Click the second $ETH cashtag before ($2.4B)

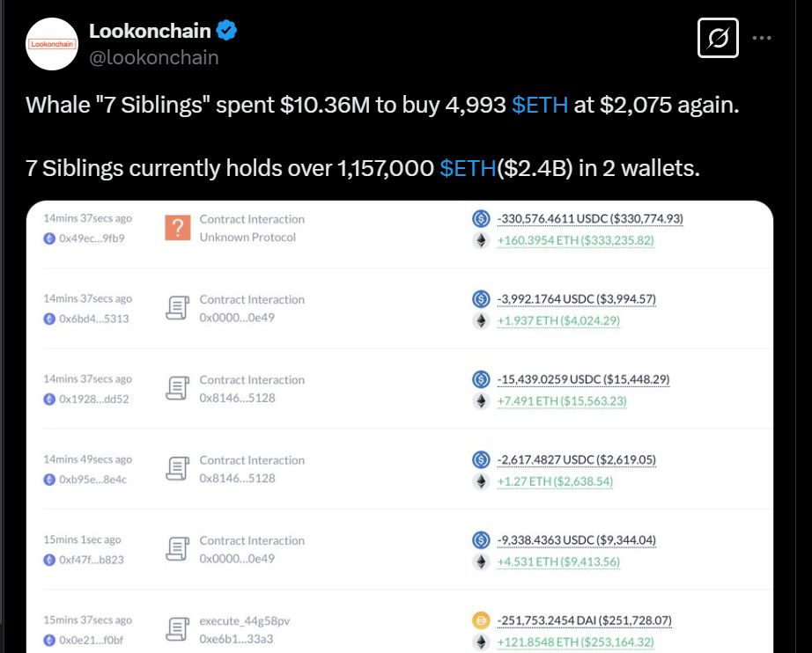coord(468,168)
